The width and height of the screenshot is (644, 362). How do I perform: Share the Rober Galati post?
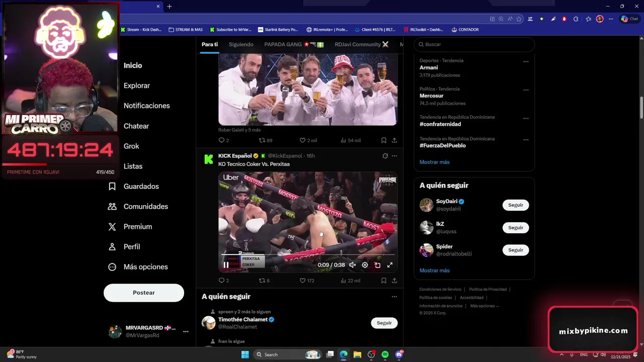pyautogui.click(x=394, y=140)
